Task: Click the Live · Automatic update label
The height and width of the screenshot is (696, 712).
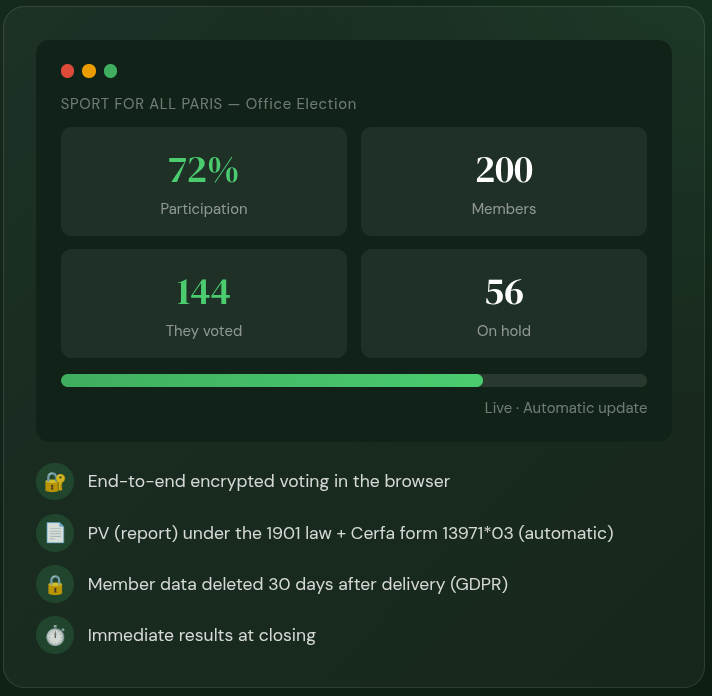Action: (x=566, y=408)
